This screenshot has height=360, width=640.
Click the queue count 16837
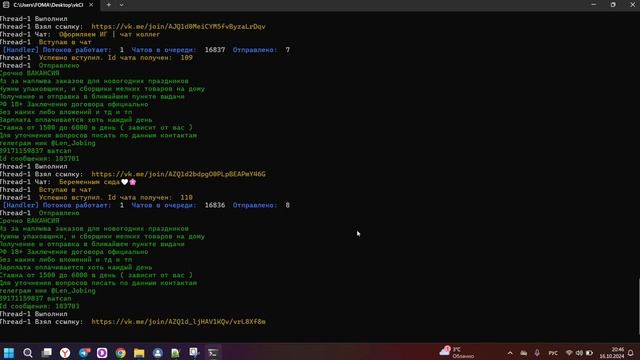click(215, 50)
